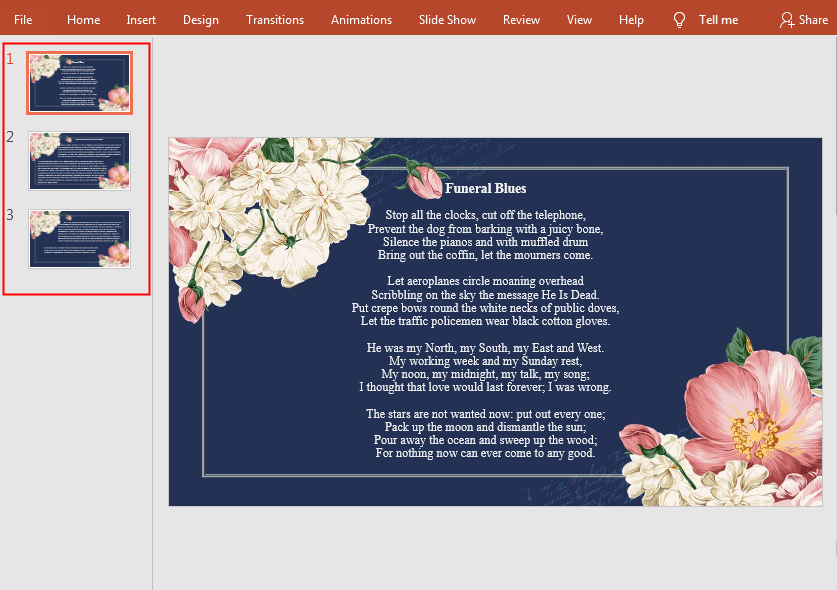Click the line 'For nothing now can ever come to any good.'
Screen dimensions: 837x590
[x=485, y=453]
